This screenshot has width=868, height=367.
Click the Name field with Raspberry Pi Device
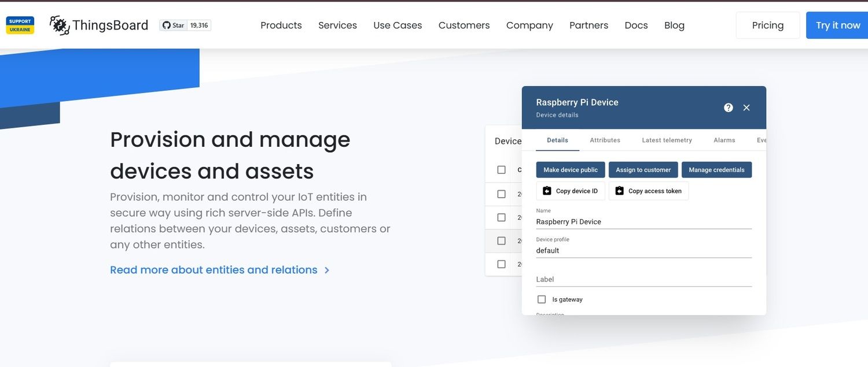click(x=644, y=222)
